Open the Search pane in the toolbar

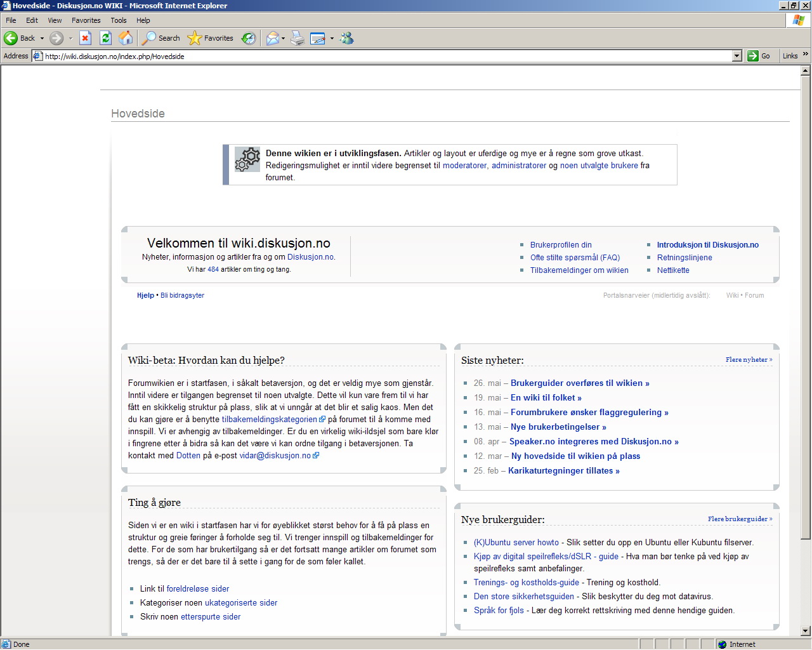pyautogui.click(x=161, y=38)
